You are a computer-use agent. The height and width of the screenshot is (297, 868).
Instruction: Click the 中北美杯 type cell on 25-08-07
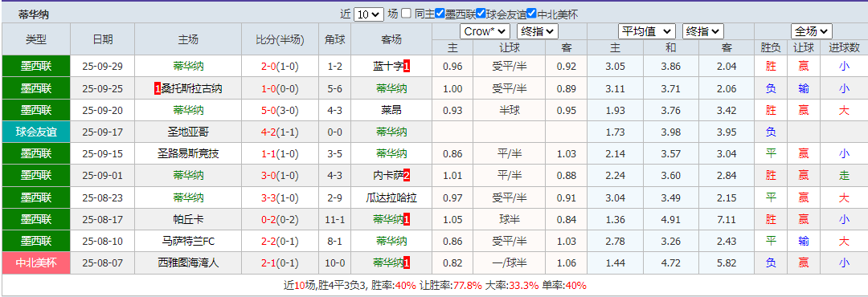[x=36, y=263]
